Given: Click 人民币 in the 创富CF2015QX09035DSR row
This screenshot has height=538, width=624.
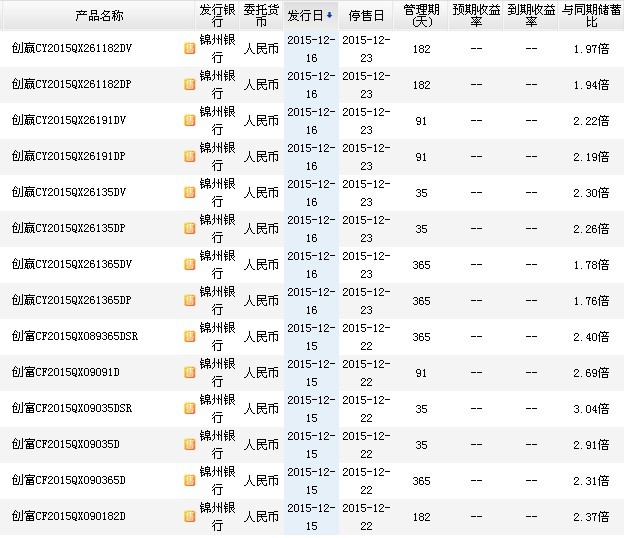Looking at the screenshot, I should coord(261,408).
